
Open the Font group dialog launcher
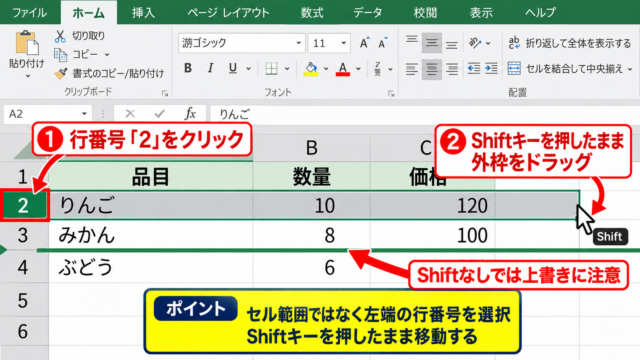pos(391,93)
